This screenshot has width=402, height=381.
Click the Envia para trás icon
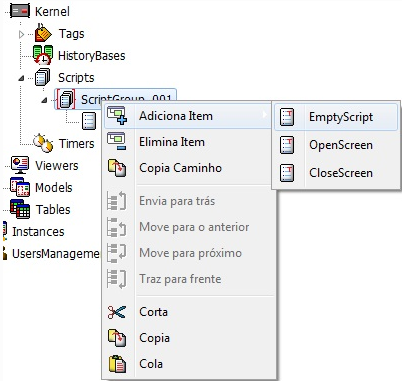click(x=117, y=201)
